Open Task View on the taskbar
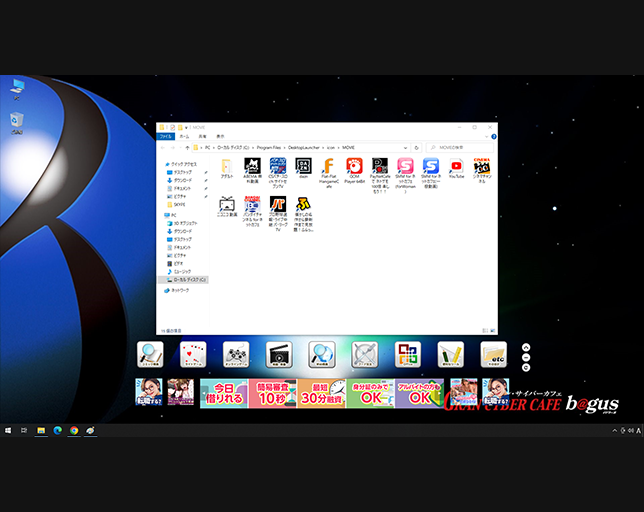Screen dimensions: 644x512 24,430
